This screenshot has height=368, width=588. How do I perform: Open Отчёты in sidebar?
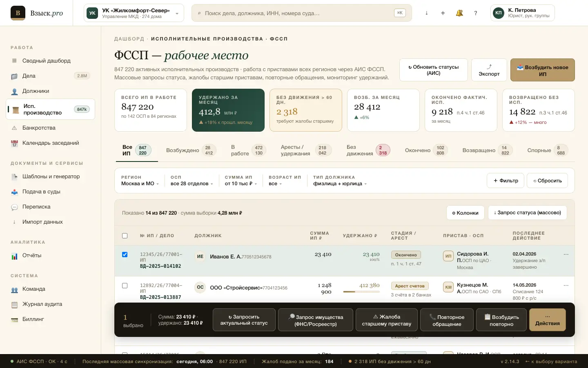pos(51,255)
